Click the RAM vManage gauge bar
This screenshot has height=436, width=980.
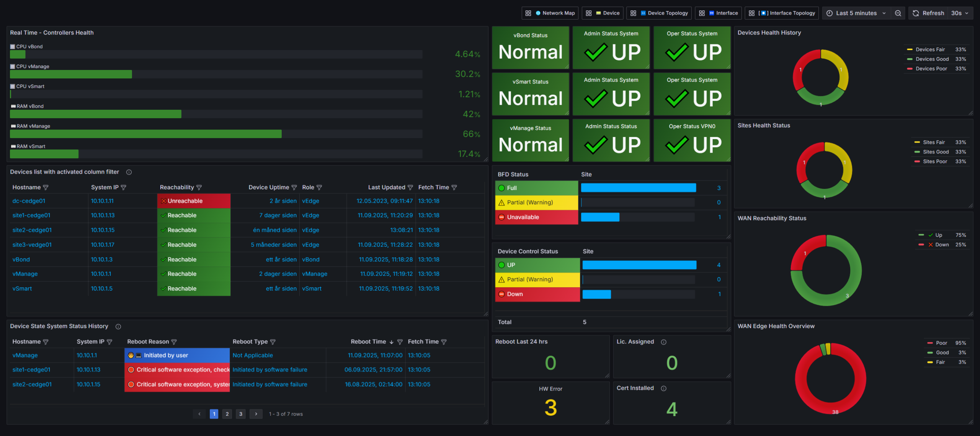point(216,134)
